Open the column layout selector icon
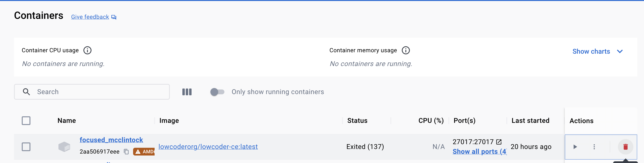Screen dimensions: 644x163 [x=187, y=92]
